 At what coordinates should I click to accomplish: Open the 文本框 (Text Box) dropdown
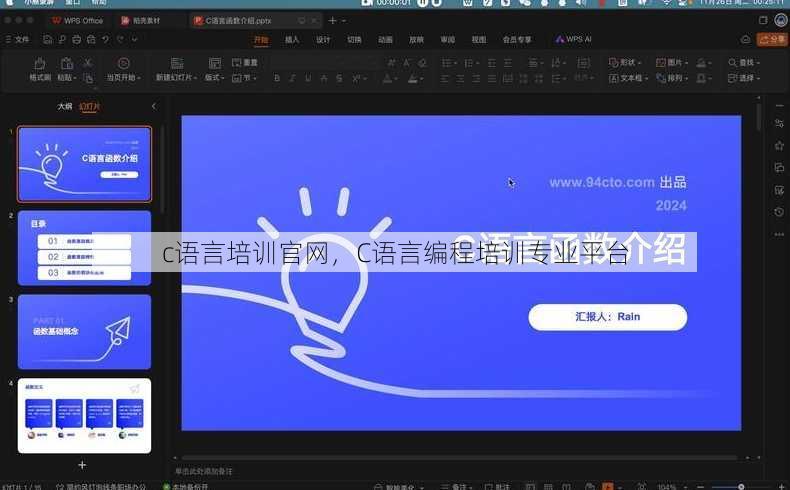(628, 78)
